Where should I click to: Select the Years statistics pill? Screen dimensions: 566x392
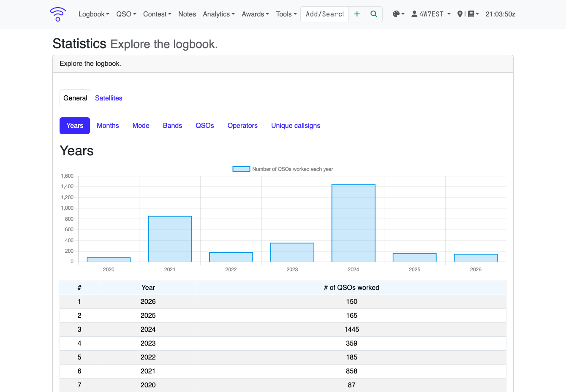click(75, 126)
